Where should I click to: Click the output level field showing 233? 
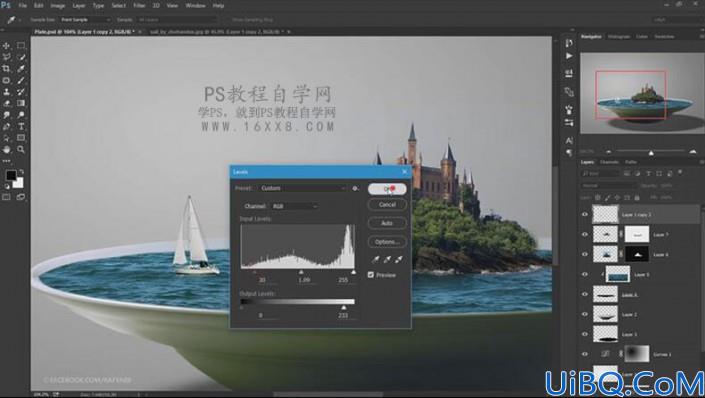pyautogui.click(x=343, y=315)
